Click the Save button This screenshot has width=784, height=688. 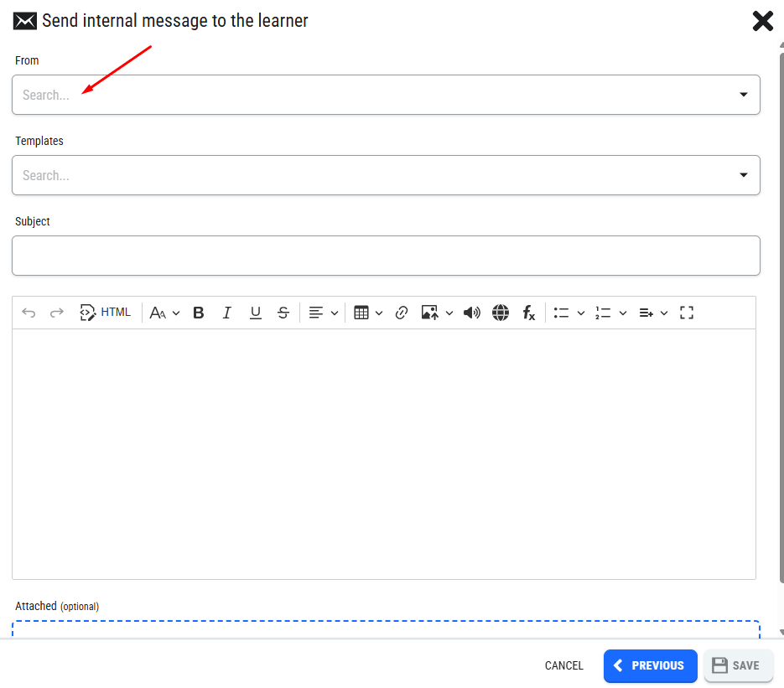pyautogui.click(x=738, y=665)
